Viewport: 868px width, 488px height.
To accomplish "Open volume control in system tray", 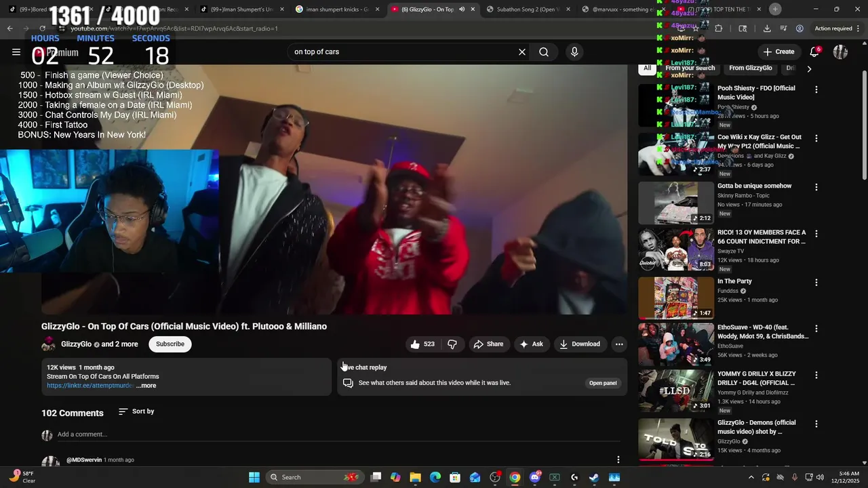I will point(820,477).
